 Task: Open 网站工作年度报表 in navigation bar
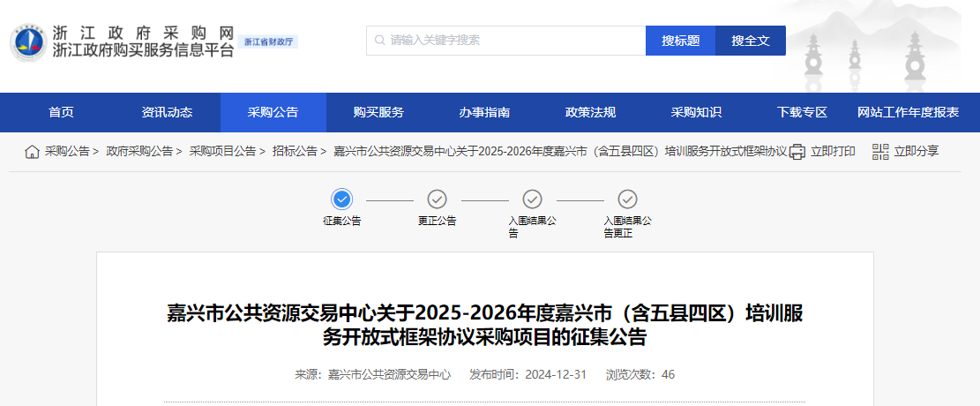point(908,112)
